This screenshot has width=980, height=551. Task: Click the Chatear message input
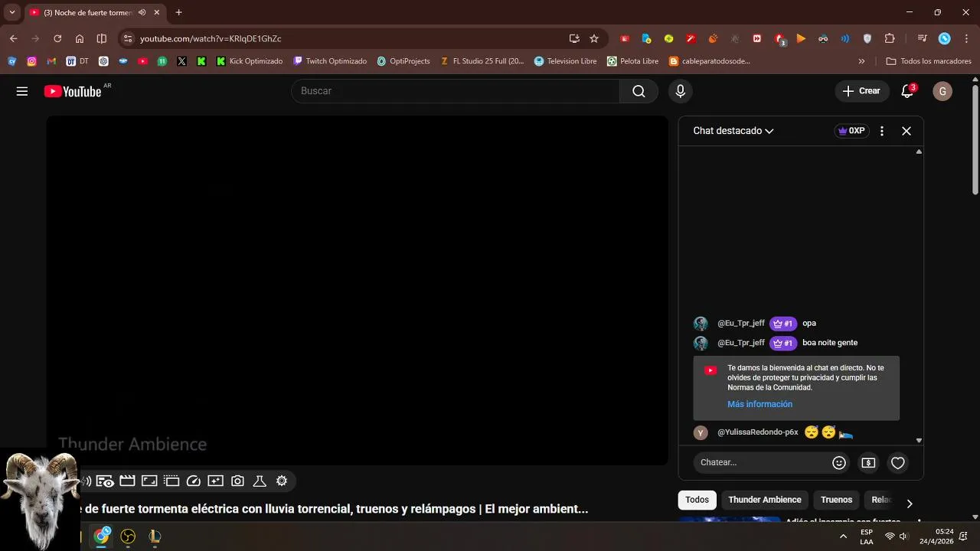(x=762, y=462)
